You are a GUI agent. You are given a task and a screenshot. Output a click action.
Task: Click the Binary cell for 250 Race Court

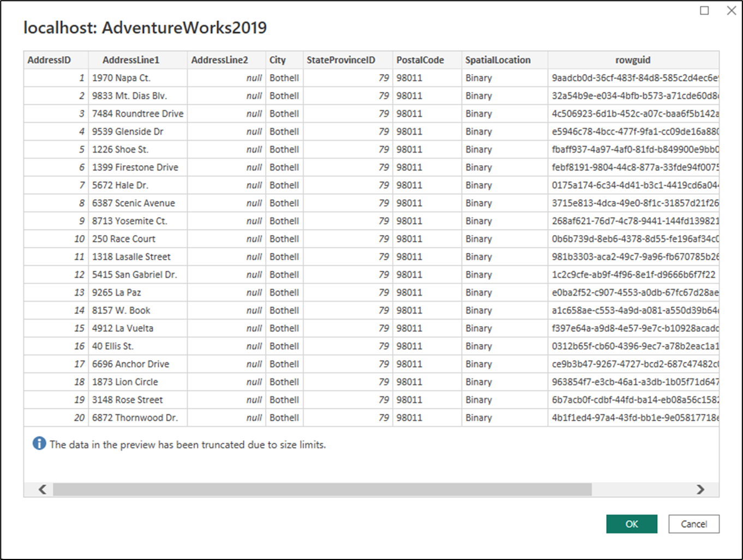point(478,238)
